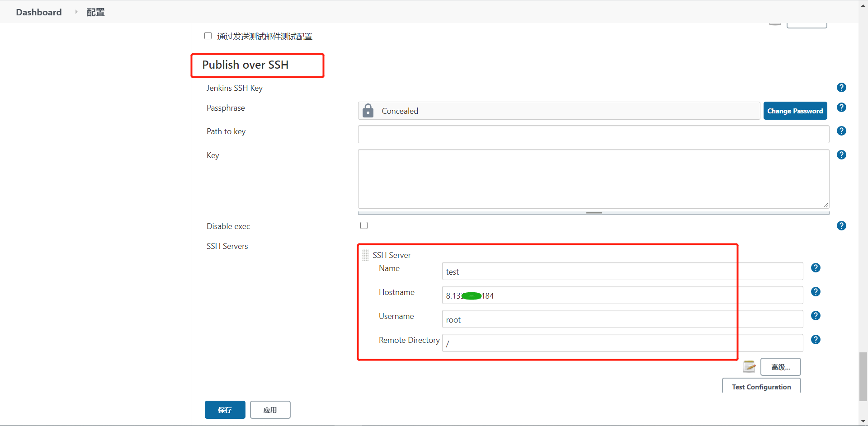Click the notepad edit icon near 高级
The height and width of the screenshot is (426, 868).
[x=749, y=366]
